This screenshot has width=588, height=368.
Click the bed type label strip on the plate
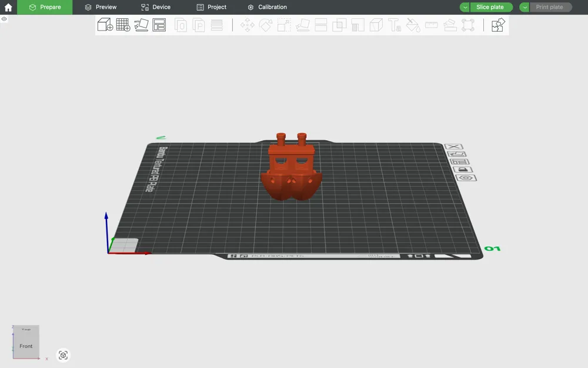[313, 256]
